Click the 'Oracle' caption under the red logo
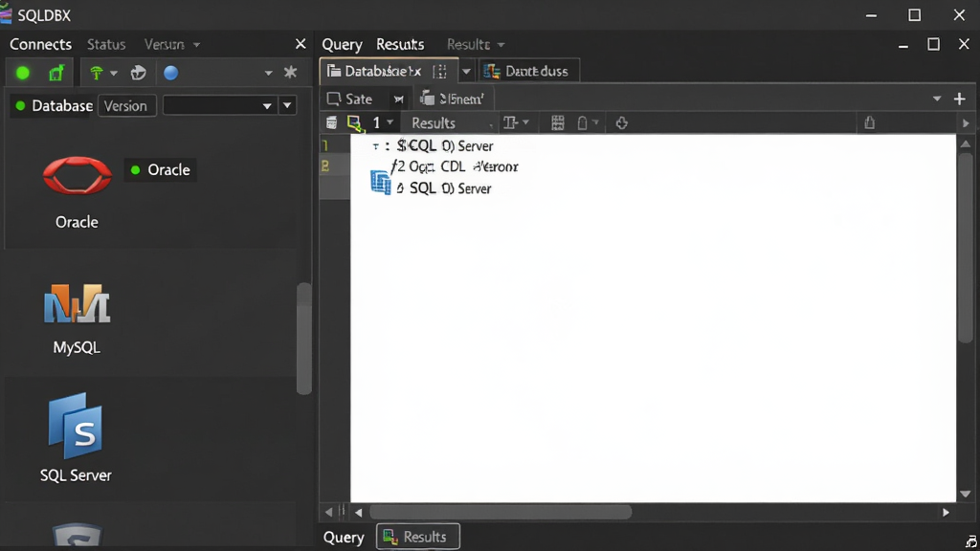 tap(77, 222)
